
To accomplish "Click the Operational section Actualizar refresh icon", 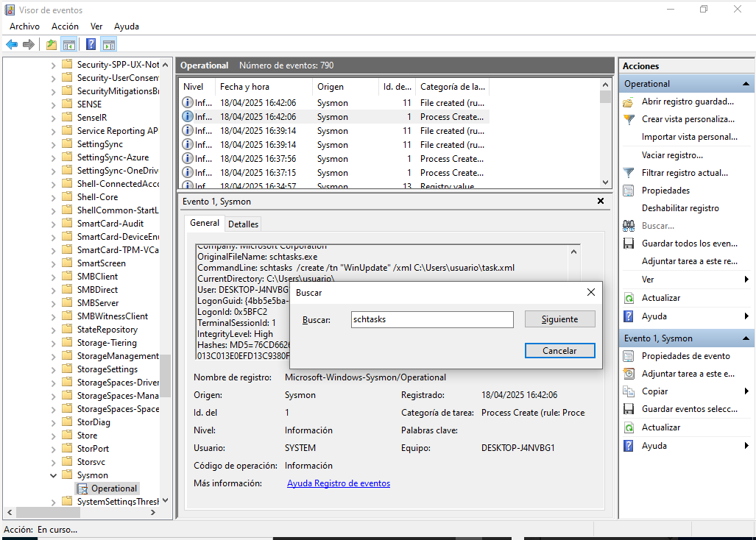I will click(x=629, y=298).
